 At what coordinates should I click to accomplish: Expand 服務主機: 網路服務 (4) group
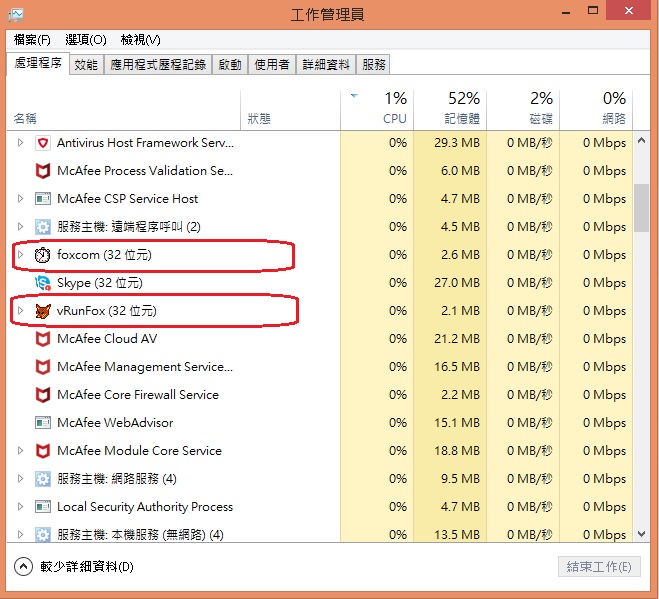pos(20,479)
